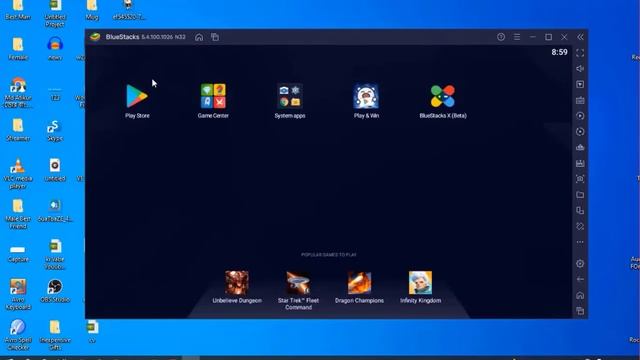Open the multi-instance manager icon in sidebar
Image resolution: width=640 pixels, height=360 pixels.
[580, 211]
